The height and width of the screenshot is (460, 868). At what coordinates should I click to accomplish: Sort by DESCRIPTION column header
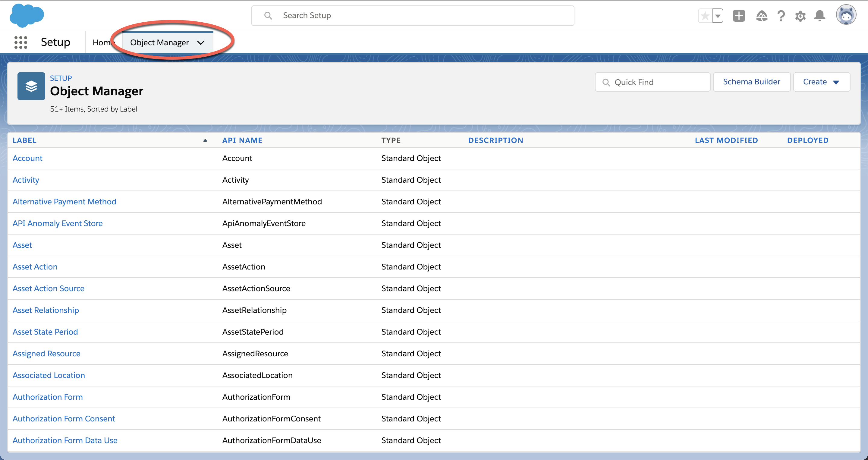point(496,140)
